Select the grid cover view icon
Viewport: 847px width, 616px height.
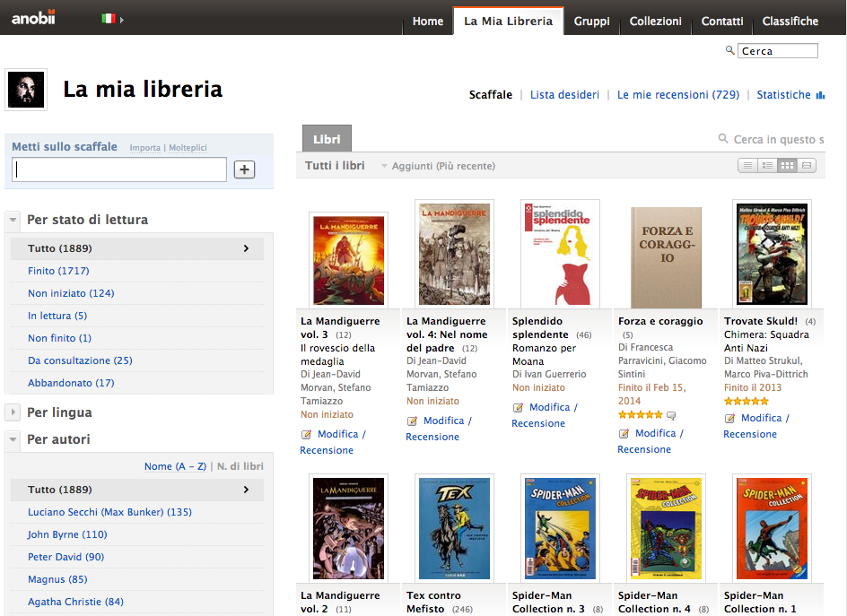click(x=787, y=166)
